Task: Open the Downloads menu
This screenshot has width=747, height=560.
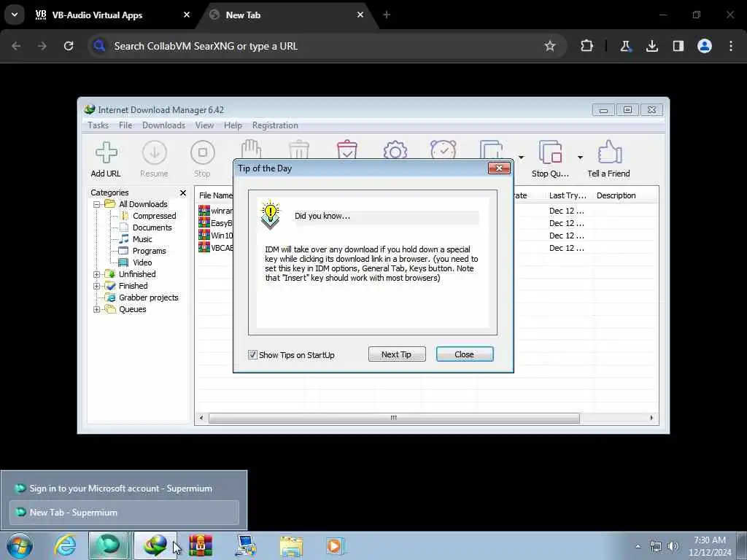Action: click(163, 125)
